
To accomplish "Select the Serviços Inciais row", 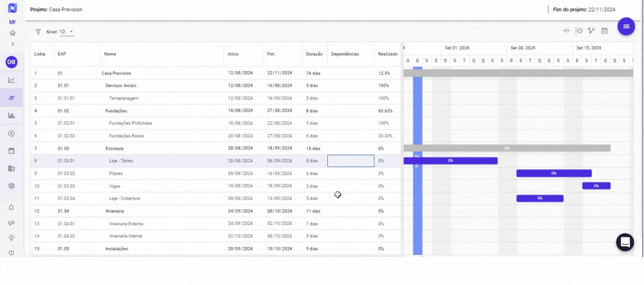I will click(x=216, y=85).
